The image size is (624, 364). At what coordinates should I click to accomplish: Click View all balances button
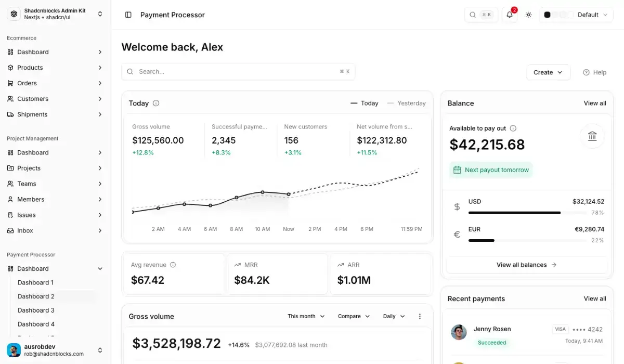527,265
